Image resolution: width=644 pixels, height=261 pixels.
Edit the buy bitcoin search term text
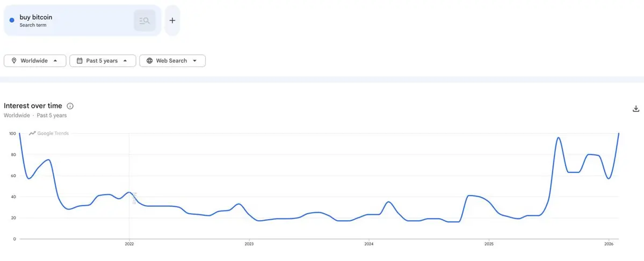click(36, 17)
